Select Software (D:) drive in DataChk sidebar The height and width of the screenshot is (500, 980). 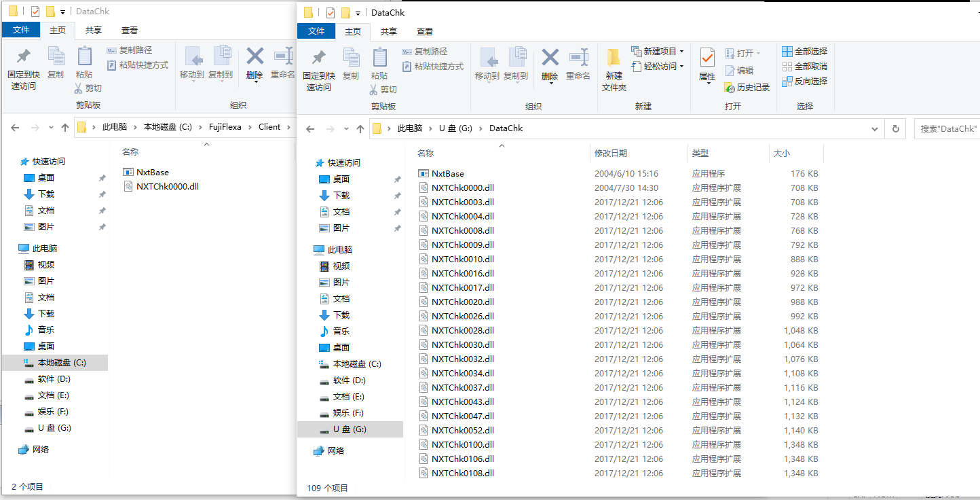click(349, 380)
